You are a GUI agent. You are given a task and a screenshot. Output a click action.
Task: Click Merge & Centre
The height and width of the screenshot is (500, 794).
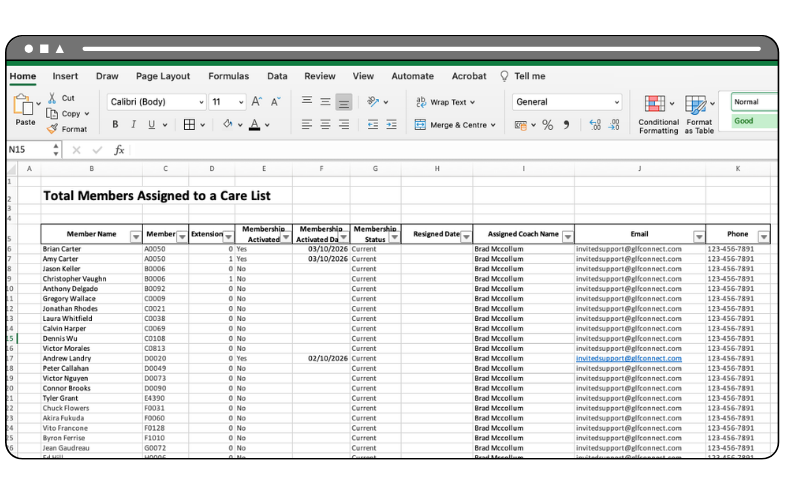(x=450, y=125)
